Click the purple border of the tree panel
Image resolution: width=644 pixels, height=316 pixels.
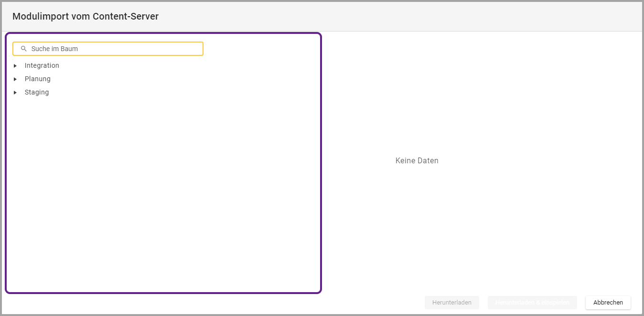click(321, 162)
